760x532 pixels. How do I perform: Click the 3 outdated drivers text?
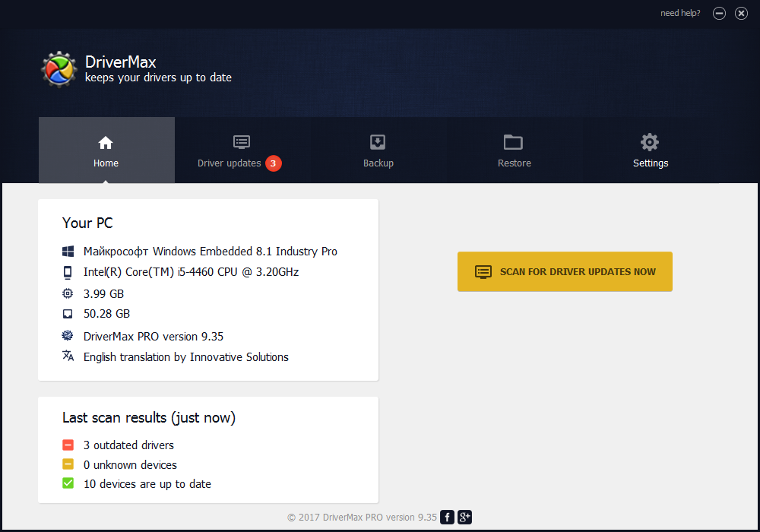(x=128, y=445)
